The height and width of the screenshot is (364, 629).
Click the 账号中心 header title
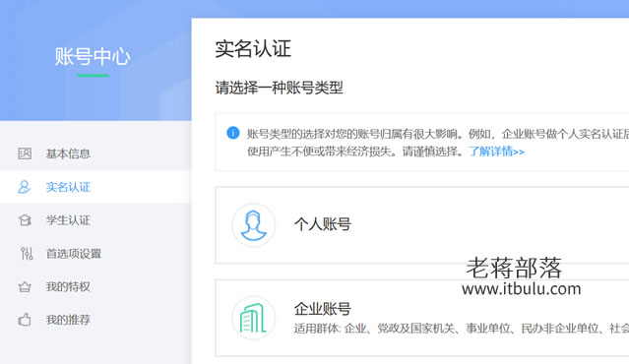pos(93,56)
